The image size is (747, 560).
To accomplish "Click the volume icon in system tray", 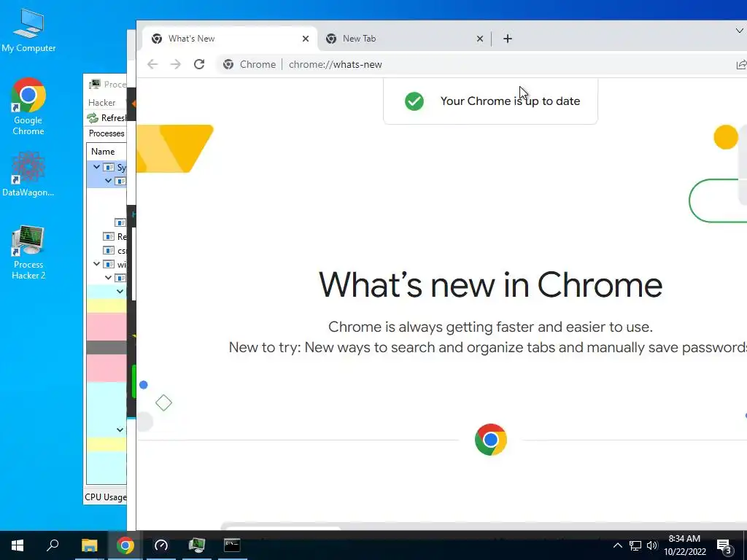I will [x=652, y=545].
